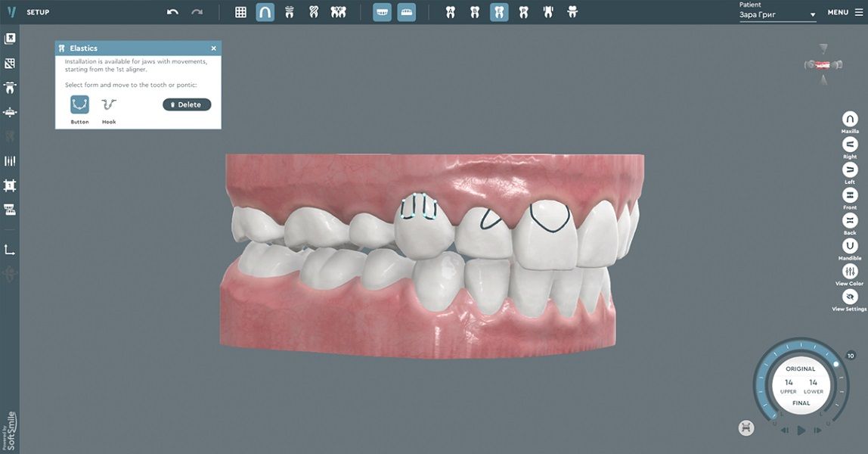Screen dimensions: 868x454
Task: Switch to Back view
Action: (850, 221)
